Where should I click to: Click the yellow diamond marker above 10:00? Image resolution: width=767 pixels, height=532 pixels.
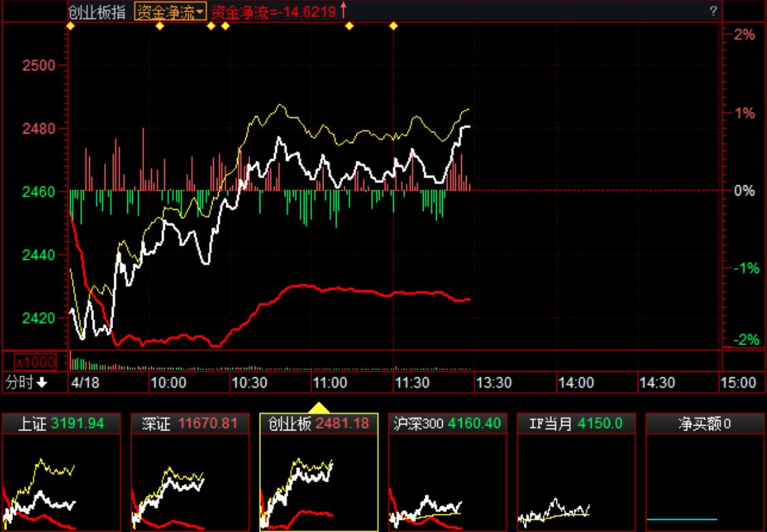tap(159, 26)
